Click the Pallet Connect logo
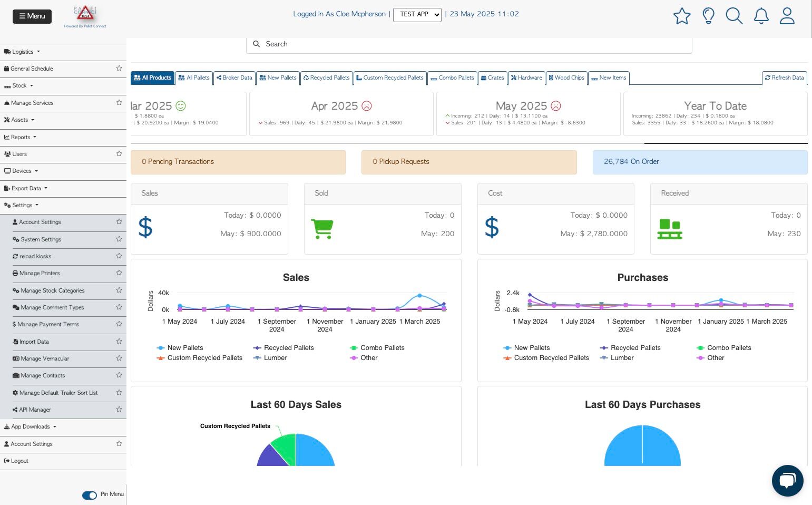 click(x=85, y=16)
